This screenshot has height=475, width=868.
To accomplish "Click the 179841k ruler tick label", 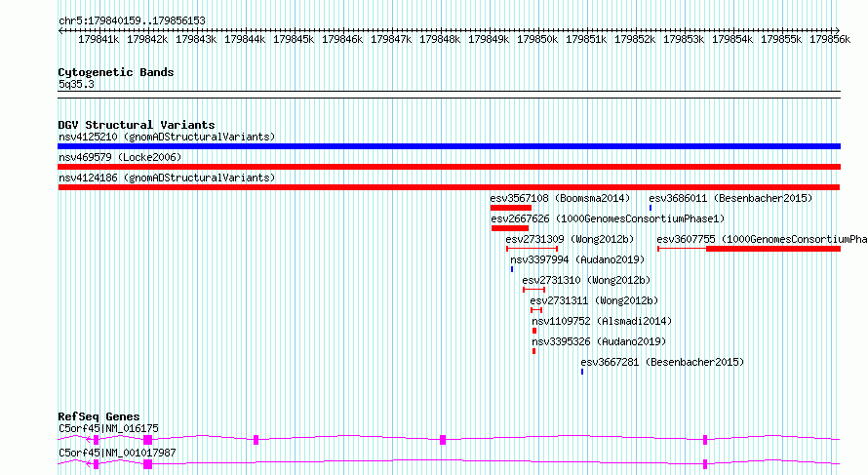I will coord(98,39).
